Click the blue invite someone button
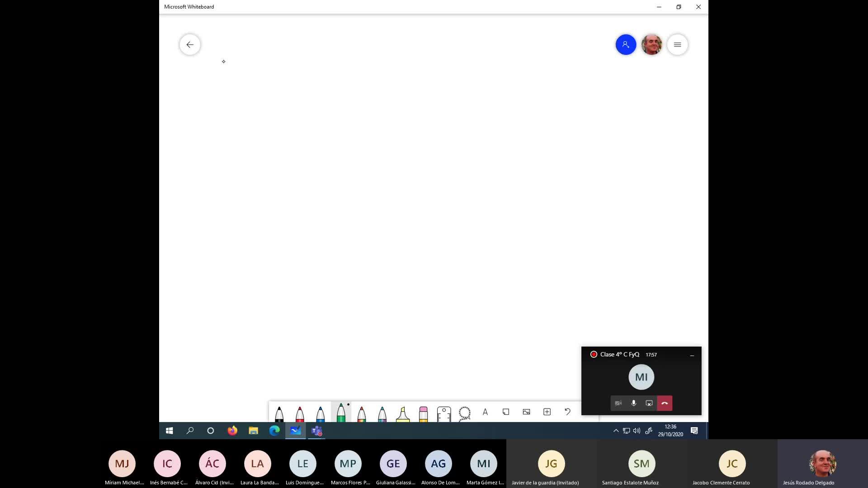Image resolution: width=868 pixels, height=488 pixels. 626,45
